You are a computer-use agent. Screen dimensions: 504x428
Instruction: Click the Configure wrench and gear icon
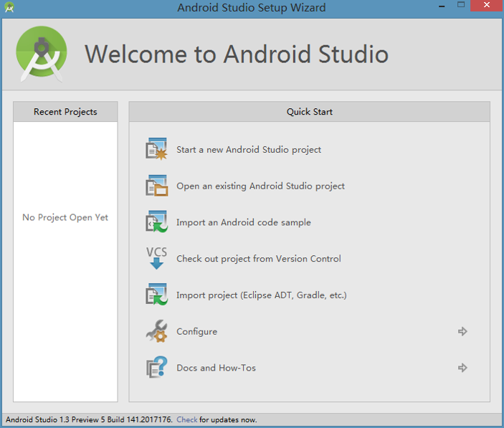click(x=156, y=331)
